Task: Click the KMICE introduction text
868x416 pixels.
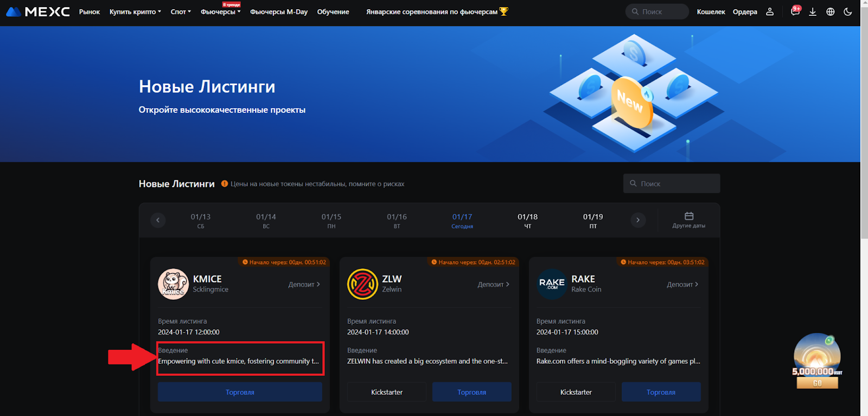Action: pyautogui.click(x=239, y=361)
